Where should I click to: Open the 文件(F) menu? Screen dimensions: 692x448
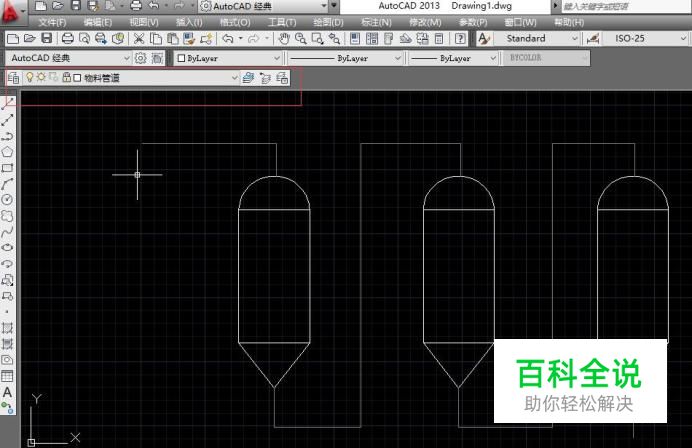click(x=52, y=22)
